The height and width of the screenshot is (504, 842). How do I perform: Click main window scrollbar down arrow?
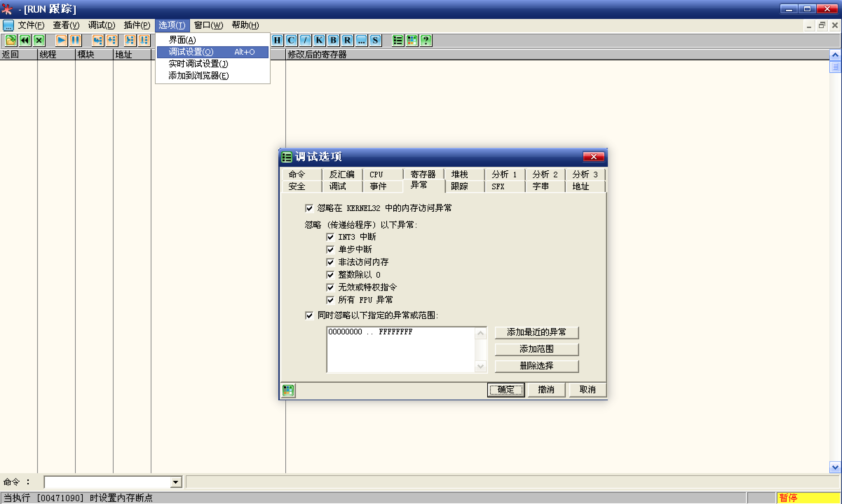coord(835,467)
